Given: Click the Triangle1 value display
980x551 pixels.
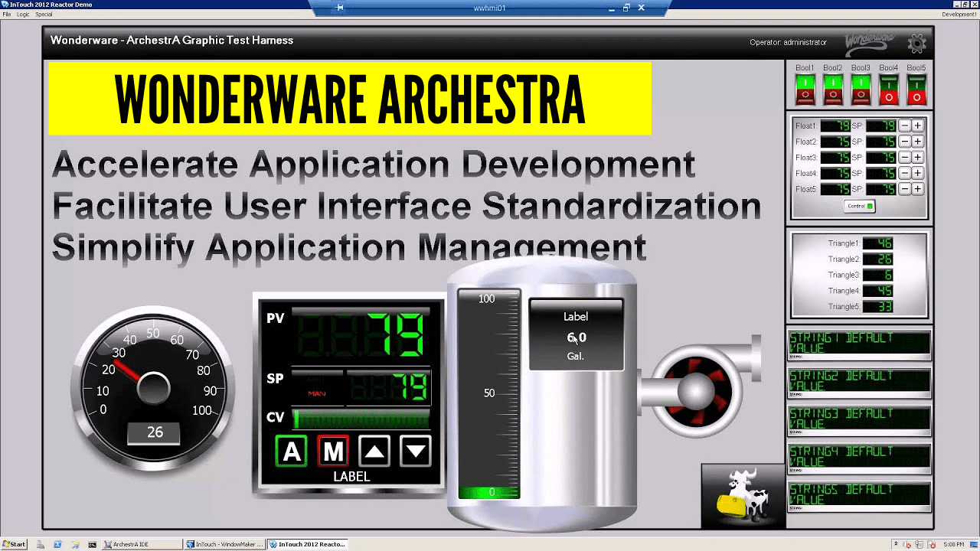Looking at the screenshot, I should (878, 243).
